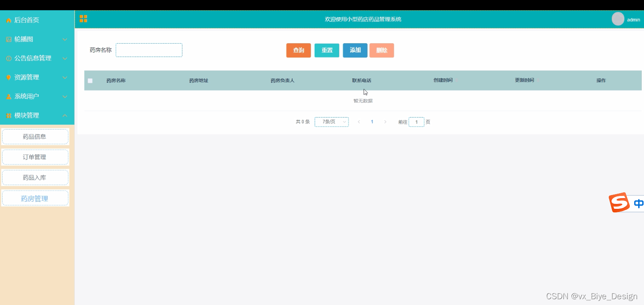This screenshot has height=305, width=644.
Task: Switch Sogou input language 中 indicator
Action: [638, 203]
